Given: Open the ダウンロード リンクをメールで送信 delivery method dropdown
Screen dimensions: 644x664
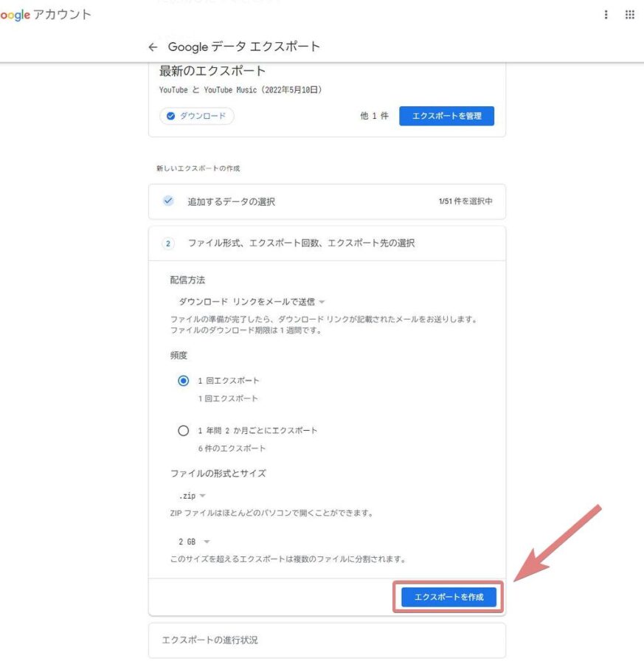Looking at the screenshot, I should click(x=252, y=302).
